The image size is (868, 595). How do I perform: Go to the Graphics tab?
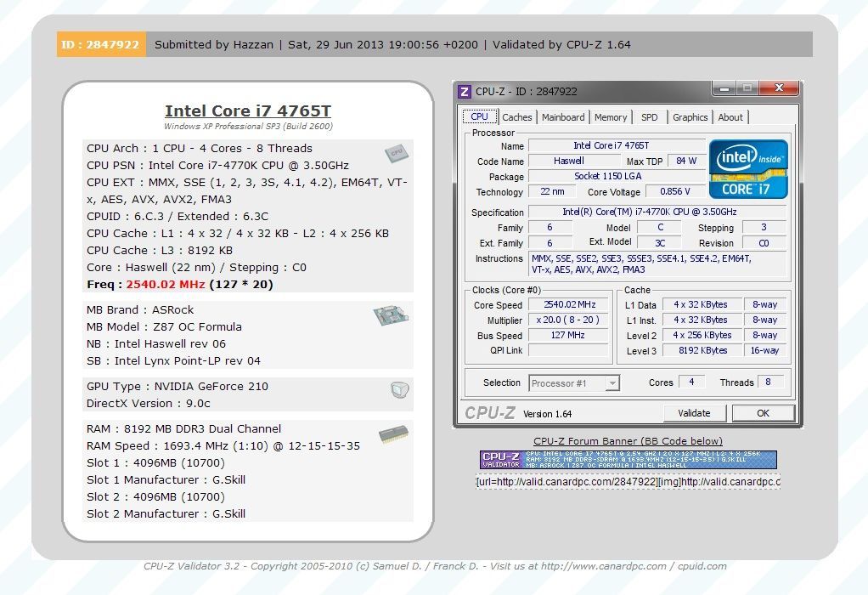pyautogui.click(x=690, y=117)
